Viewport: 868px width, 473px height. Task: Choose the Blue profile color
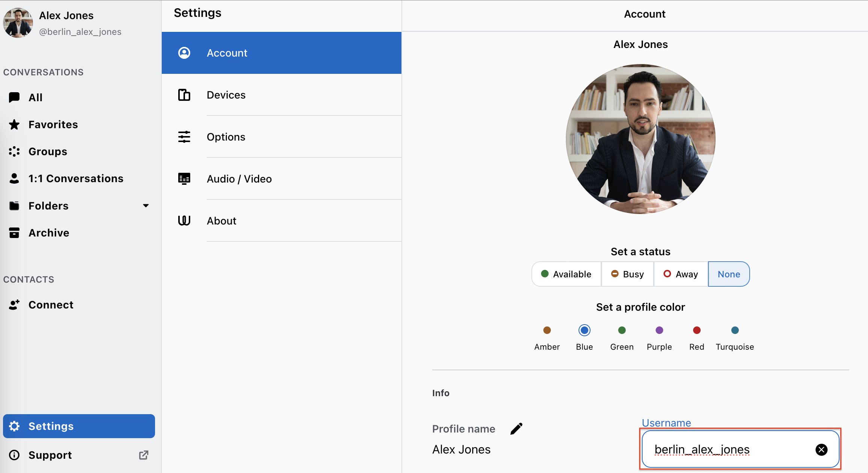pyautogui.click(x=585, y=330)
